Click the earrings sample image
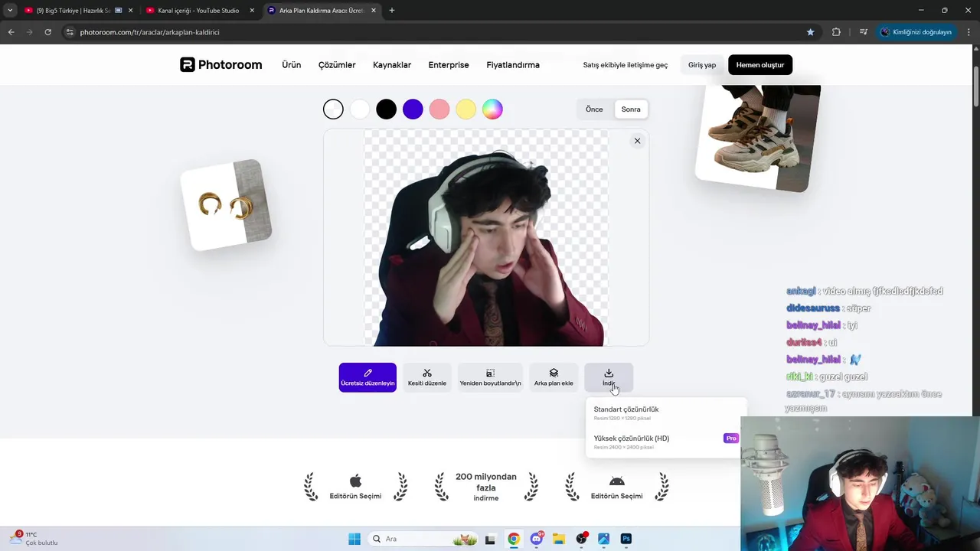 [x=226, y=205]
